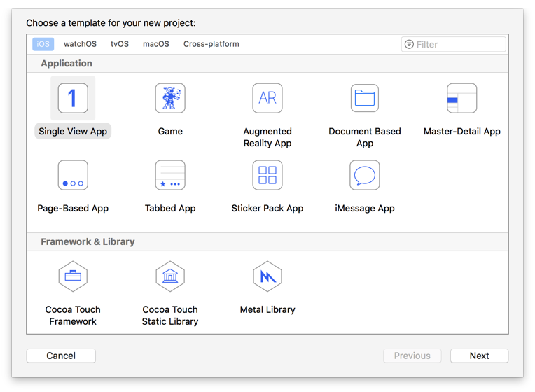Select the Page-Based App icon

click(73, 175)
